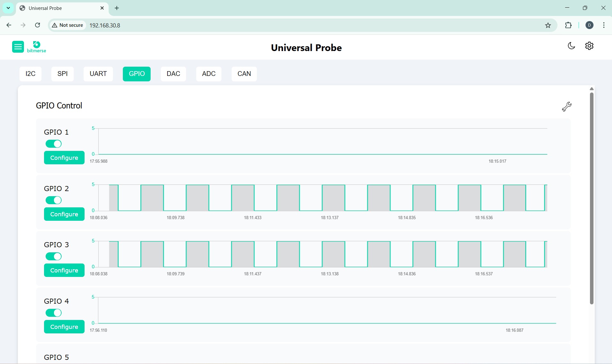Open settings via the gear icon
This screenshot has height=364, width=612.
589,46
